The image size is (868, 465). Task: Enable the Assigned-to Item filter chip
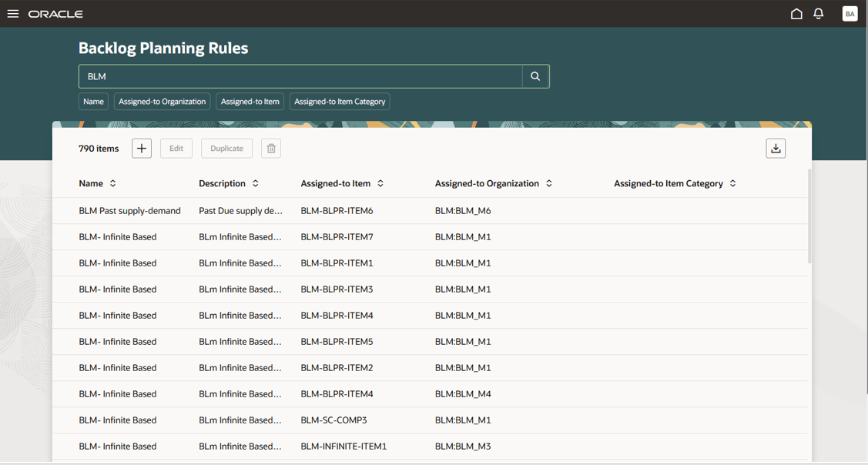tap(250, 101)
